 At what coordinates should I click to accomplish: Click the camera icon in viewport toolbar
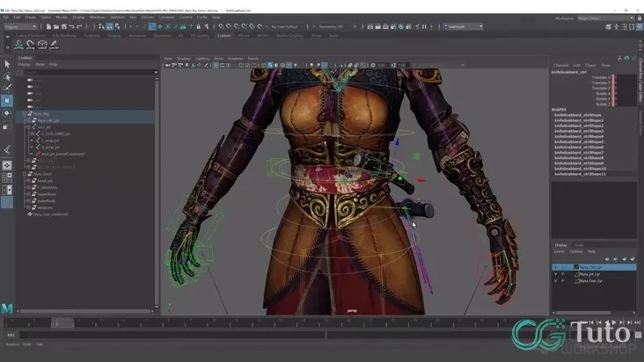[x=167, y=65]
